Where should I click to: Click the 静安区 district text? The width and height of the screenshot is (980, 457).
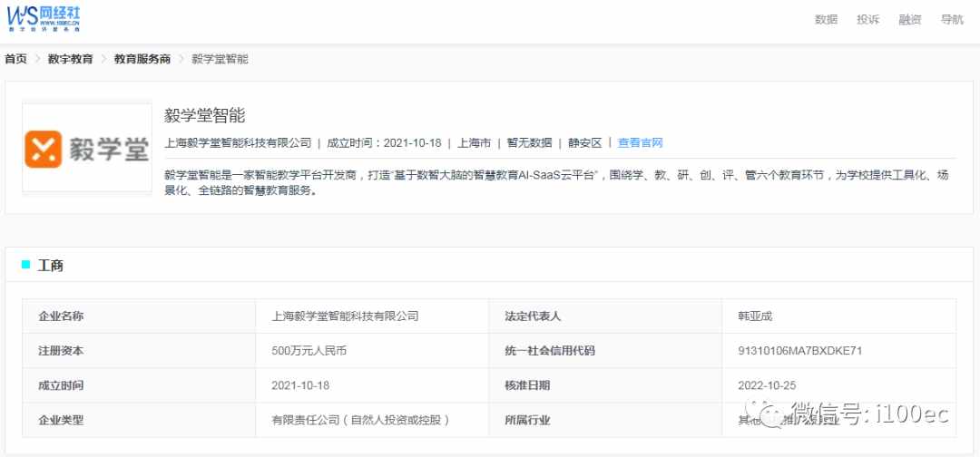[584, 143]
